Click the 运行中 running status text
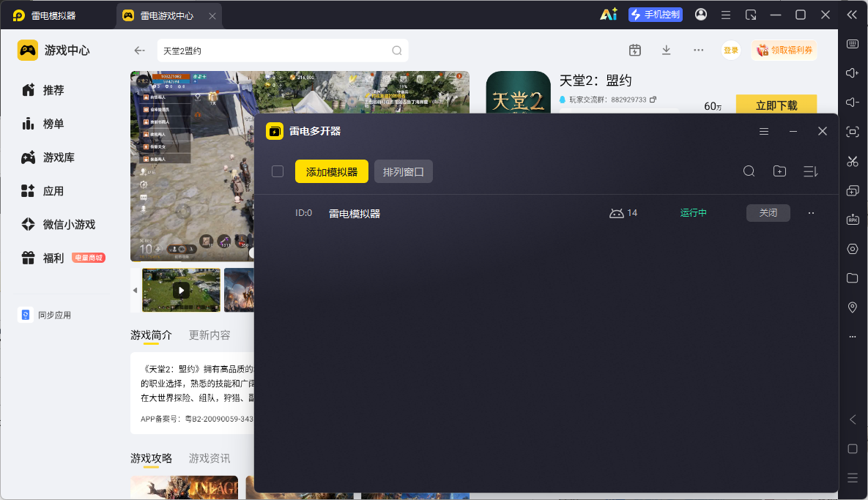868x500 pixels. [693, 213]
